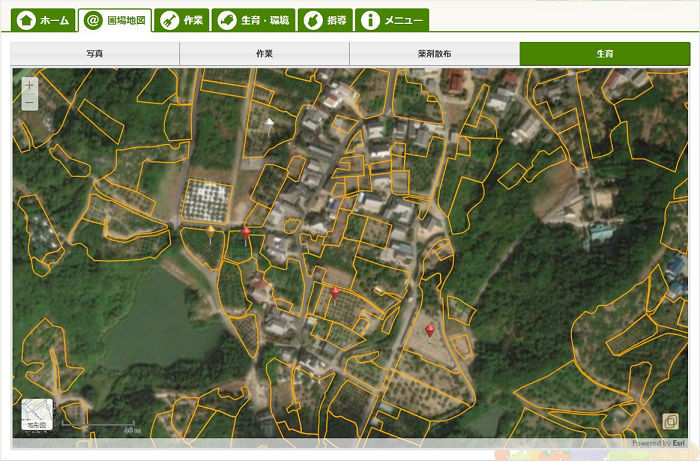Show the 作業 map layer button

click(264, 54)
